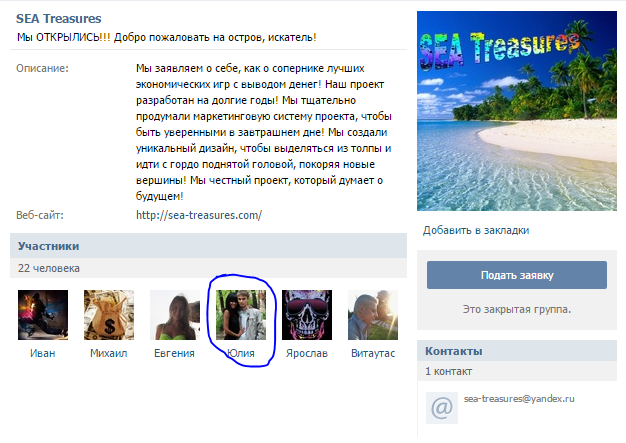The image size is (626, 443).
Task: Click the Михаил name link
Action: click(109, 353)
